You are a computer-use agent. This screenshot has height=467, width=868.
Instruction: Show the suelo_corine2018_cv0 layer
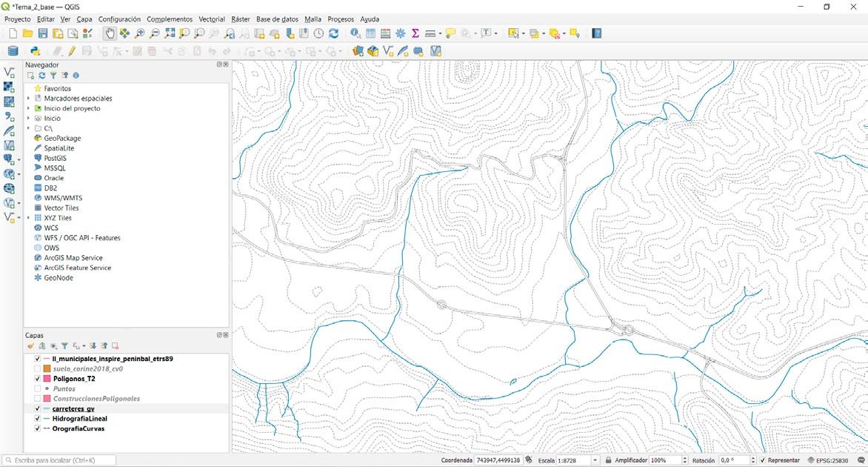coord(38,369)
